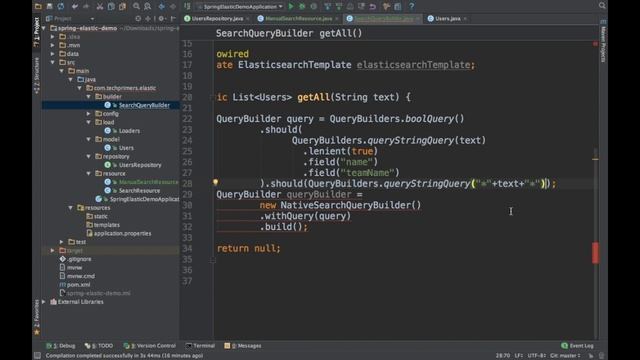
Task: Click the tool window toggle icon in status bar
Action: (37, 356)
